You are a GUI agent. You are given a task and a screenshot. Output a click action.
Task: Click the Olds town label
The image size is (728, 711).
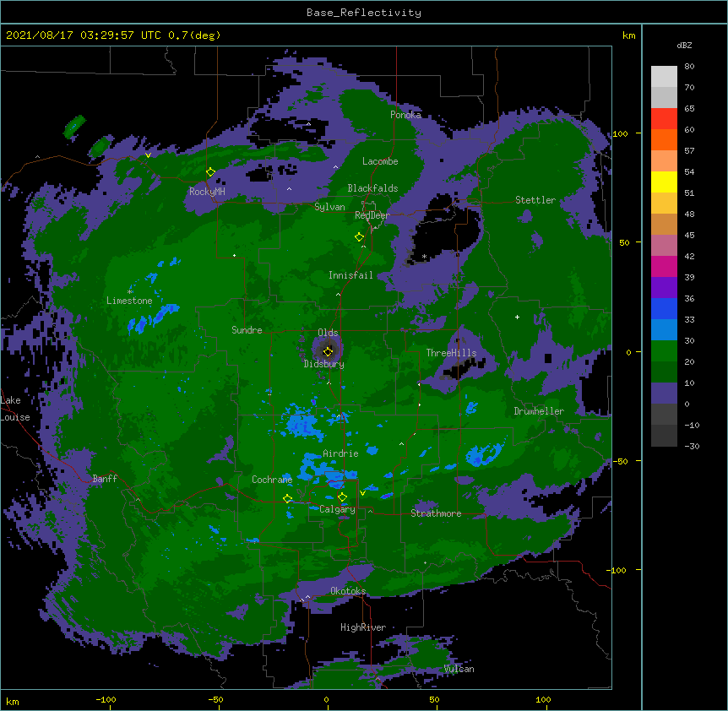point(328,333)
